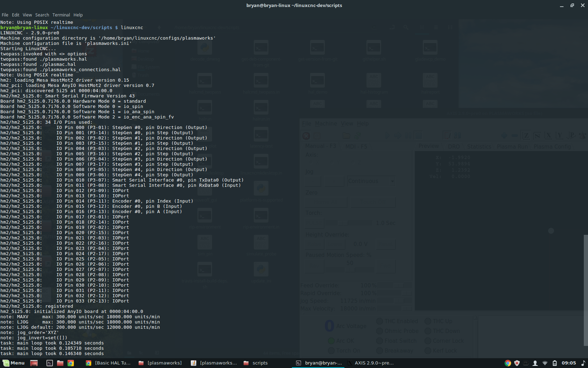Click the battery power tray icon

click(x=555, y=363)
